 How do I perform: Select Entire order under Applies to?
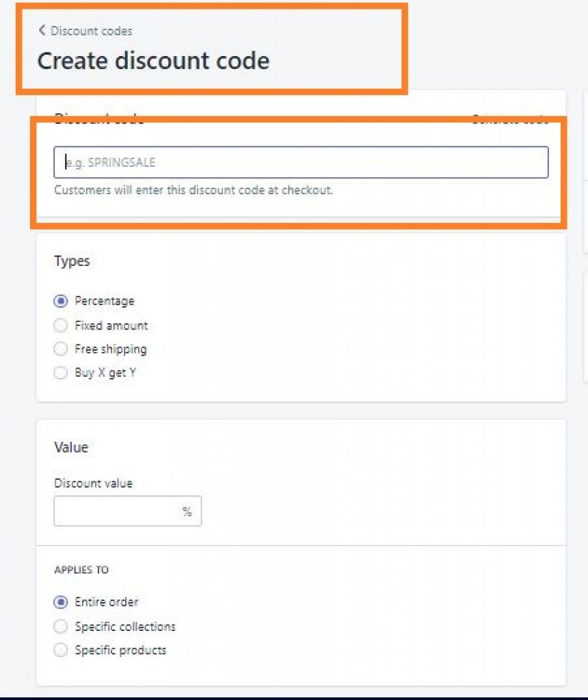60,602
